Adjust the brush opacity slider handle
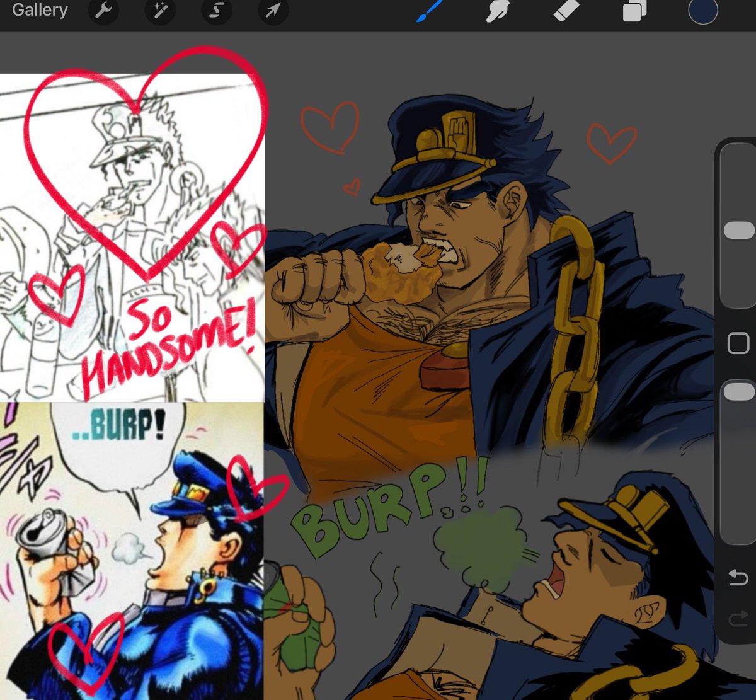The image size is (756, 700). [x=739, y=391]
